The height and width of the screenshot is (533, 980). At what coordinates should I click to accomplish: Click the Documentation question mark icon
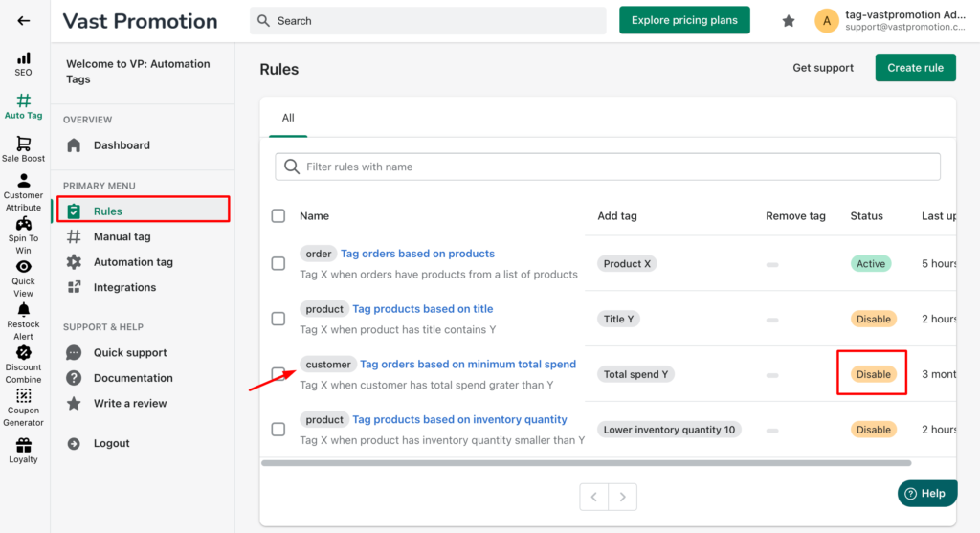click(x=74, y=378)
